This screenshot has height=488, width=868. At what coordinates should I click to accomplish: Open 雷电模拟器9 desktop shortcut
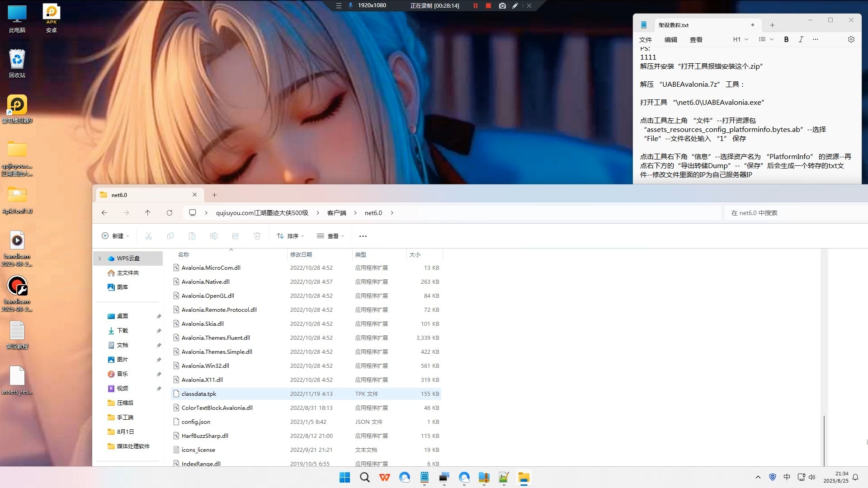click(x=17, y=109)
